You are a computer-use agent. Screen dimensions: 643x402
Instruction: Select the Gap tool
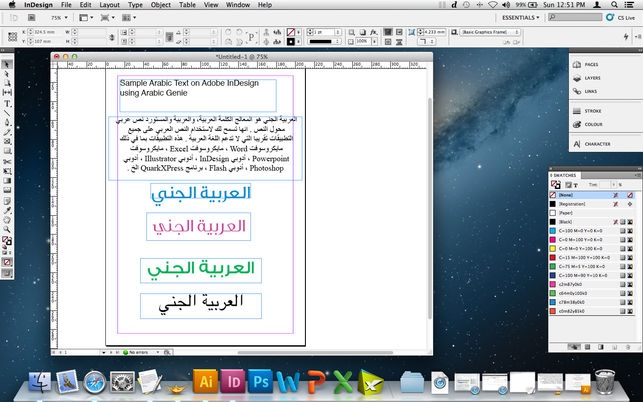tap(7, 92)
